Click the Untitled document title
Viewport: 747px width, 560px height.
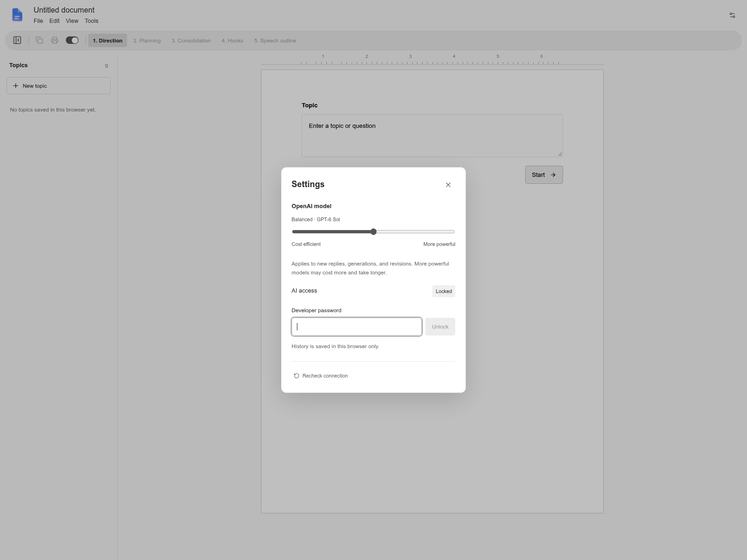[64, 10]
